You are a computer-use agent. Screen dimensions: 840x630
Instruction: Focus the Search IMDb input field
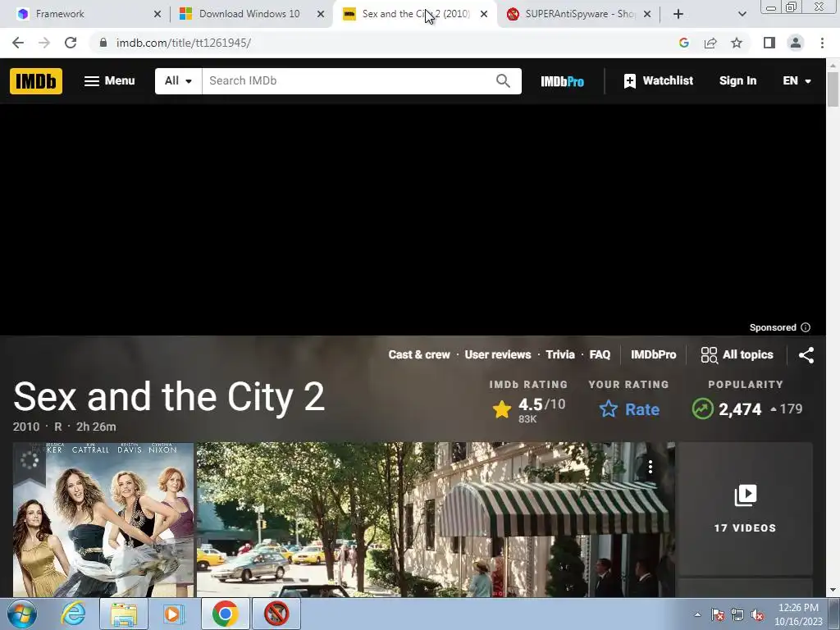[348, 81]
